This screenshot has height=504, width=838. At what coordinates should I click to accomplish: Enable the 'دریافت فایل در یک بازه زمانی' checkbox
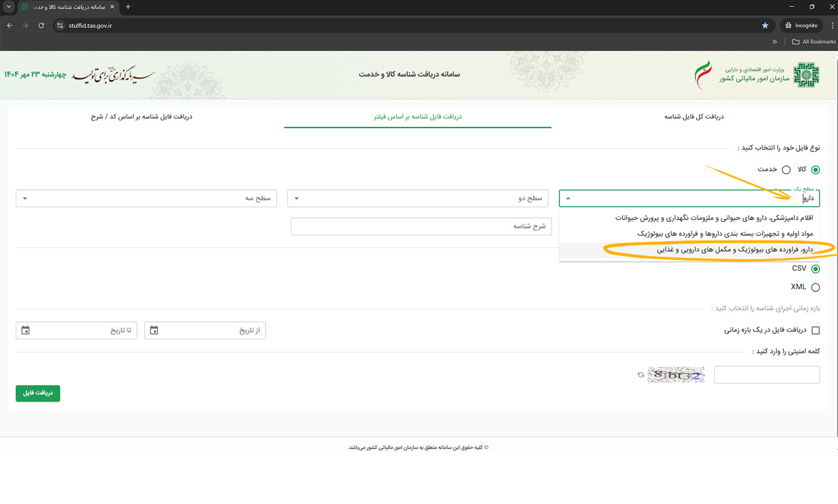pos(815,331)
